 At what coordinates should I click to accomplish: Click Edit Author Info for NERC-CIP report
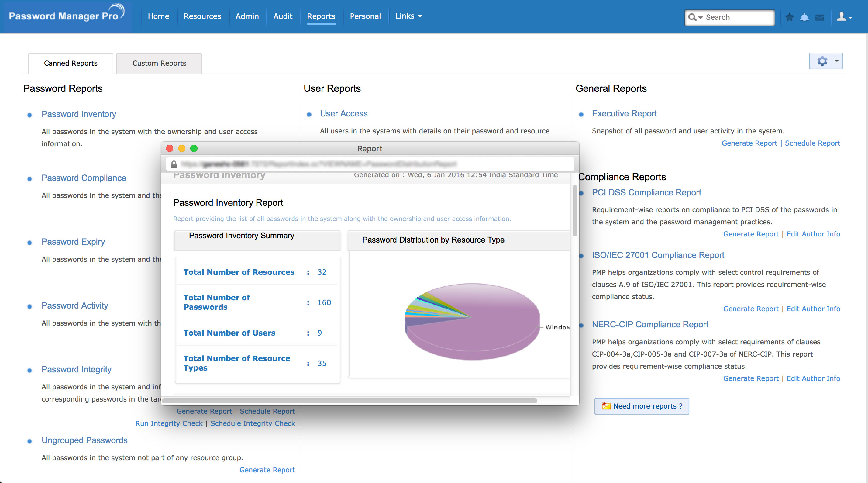(x=813, y=378)
